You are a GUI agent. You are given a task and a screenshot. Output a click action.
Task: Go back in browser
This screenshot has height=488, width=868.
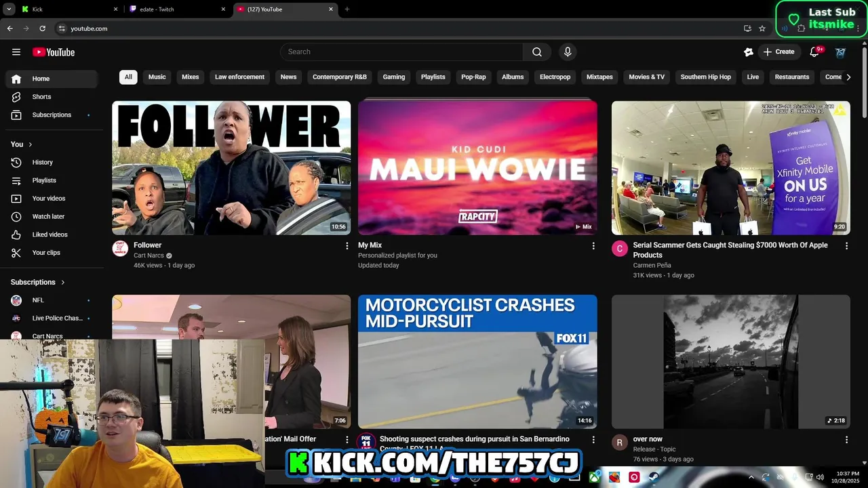(10, 28)
